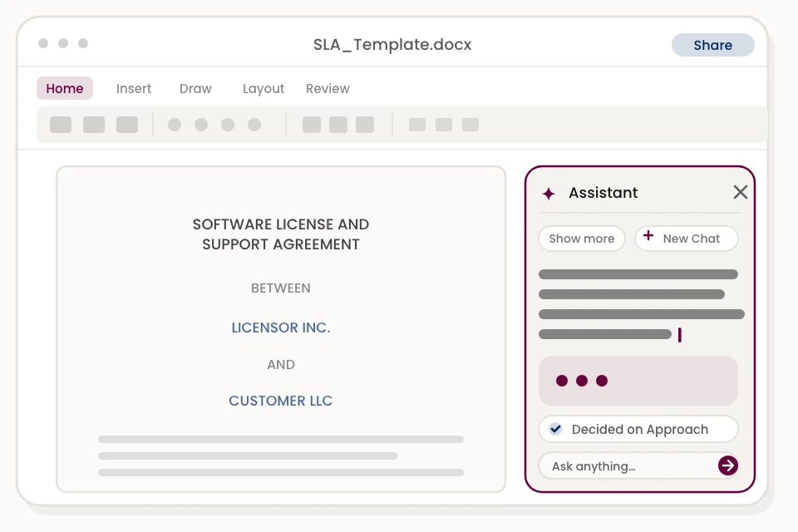Viewport: 798px width, 532px height.
Task: Click the plus icon beside New Chat
Action: (x=648, y=235)
